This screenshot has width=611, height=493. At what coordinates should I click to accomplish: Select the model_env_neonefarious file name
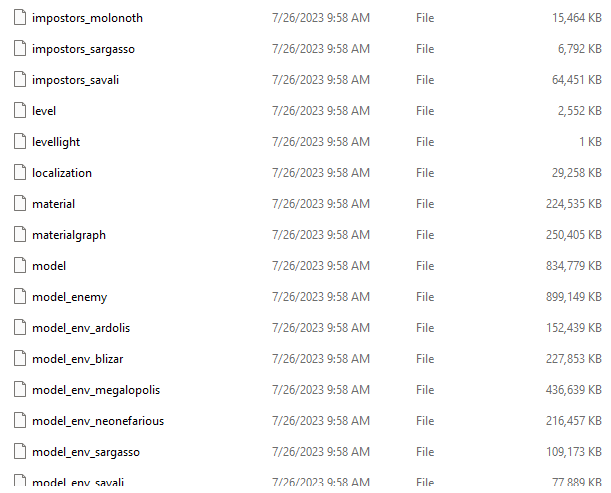[x=98, y=421]
